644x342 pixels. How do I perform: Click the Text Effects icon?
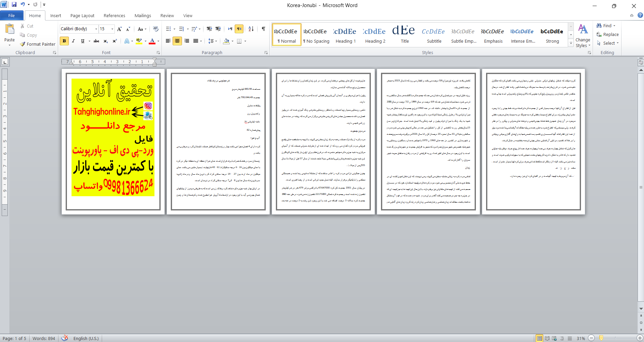coord(127,41)
